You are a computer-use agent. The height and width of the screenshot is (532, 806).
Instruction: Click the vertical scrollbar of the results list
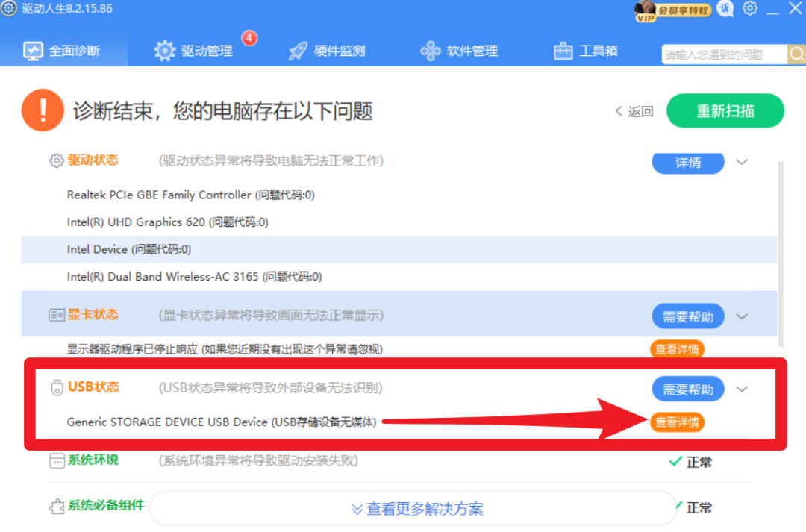pos(781,254)
